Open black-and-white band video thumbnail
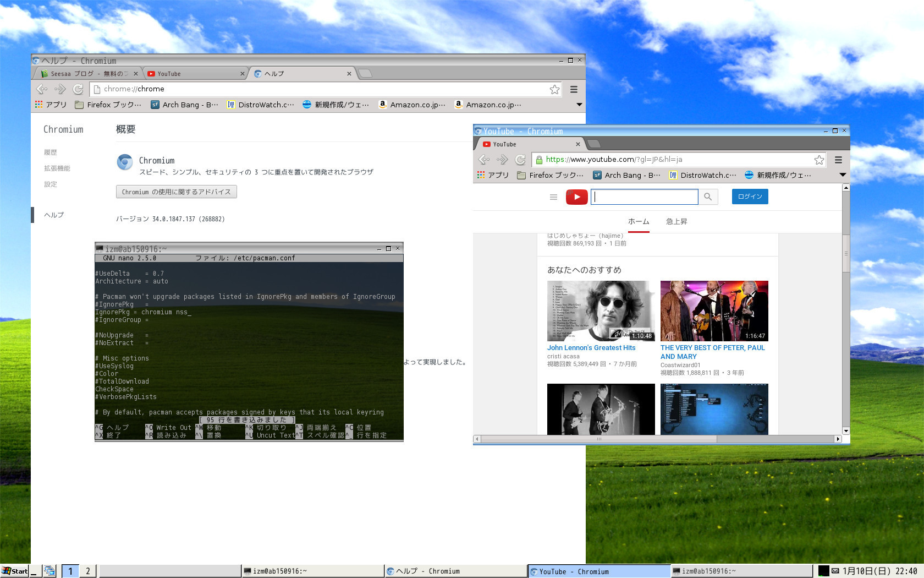The width and height of the screenshot is (924, 578). pyautogui.click(x=601, y=409)
